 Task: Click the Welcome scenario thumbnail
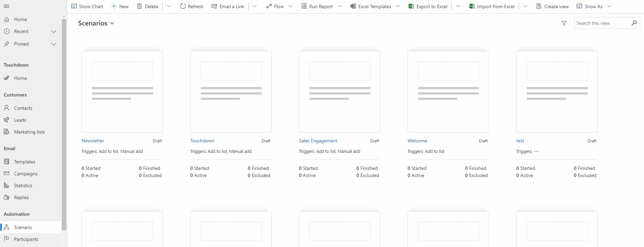448,92
